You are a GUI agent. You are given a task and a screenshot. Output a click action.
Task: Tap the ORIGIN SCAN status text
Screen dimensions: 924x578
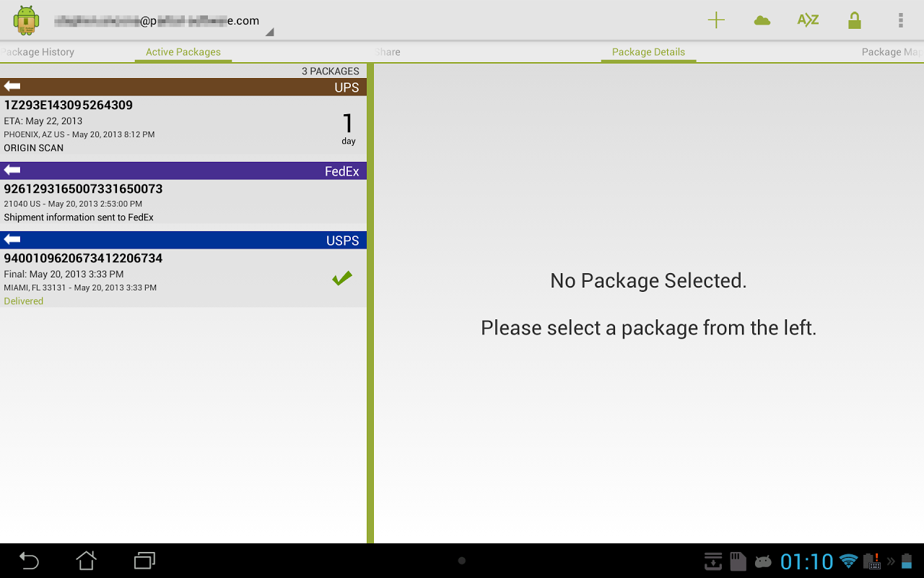point(34,148)
